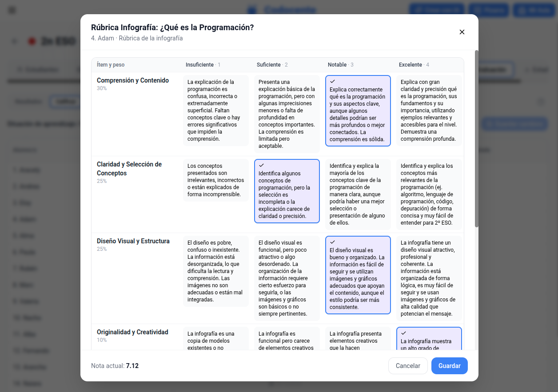Click the 'Diseño Visual y Estructura' row title

(x=133, y=241)
